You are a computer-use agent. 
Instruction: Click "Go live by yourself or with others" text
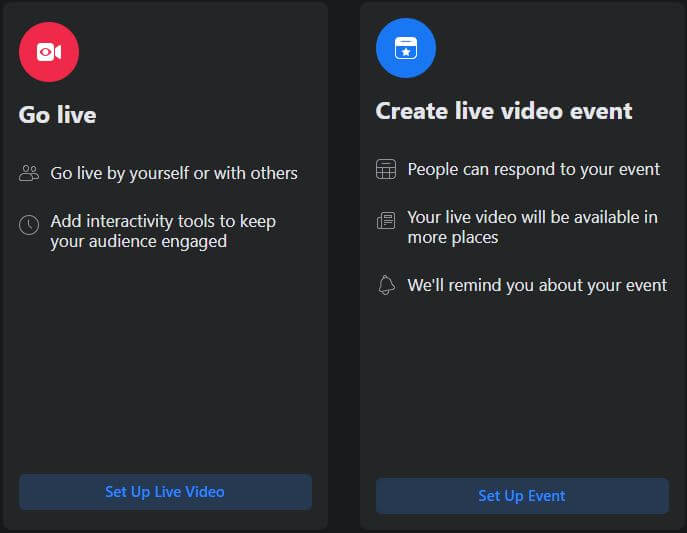coord(174,174)
